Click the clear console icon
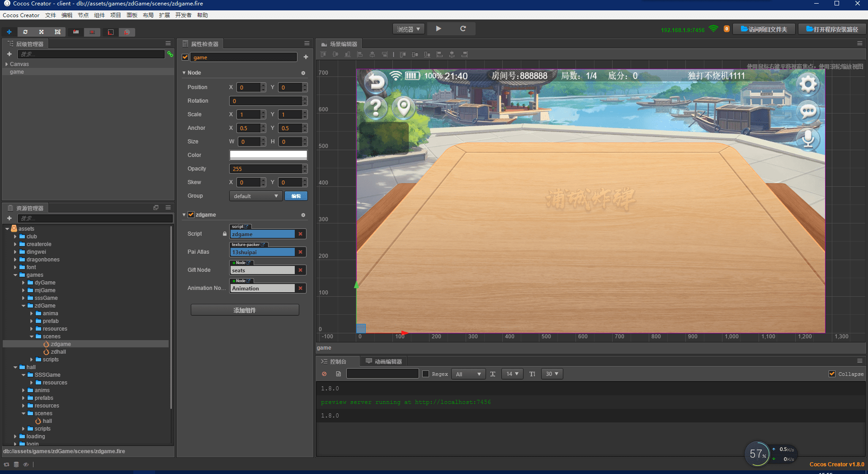868x474 pixels. [x=324, y=374]
